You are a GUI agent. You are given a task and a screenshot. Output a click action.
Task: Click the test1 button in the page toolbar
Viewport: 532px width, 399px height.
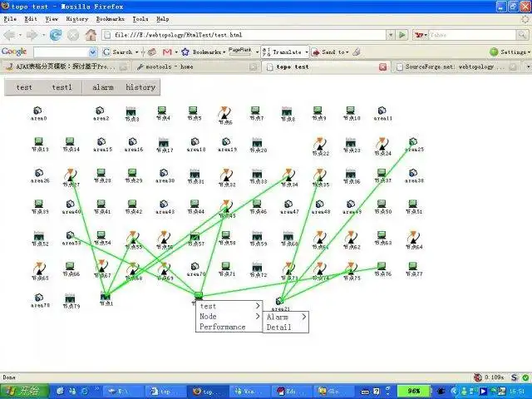[62, 87]
